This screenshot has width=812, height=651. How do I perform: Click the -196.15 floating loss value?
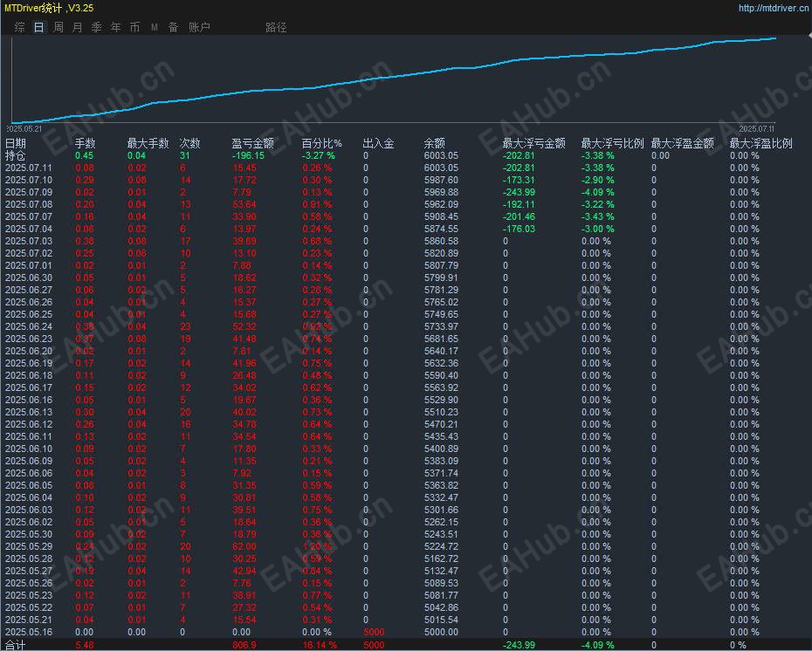pyautogui.click(x=248, y=155)
